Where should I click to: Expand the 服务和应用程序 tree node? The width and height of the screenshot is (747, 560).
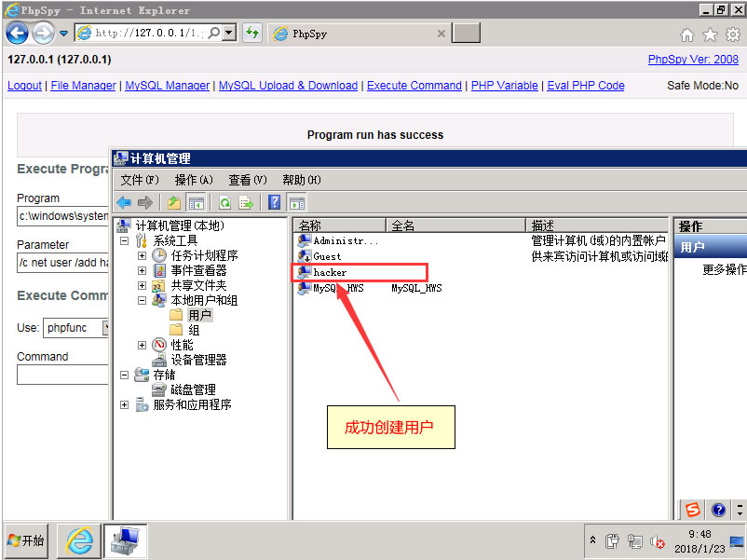125,404
